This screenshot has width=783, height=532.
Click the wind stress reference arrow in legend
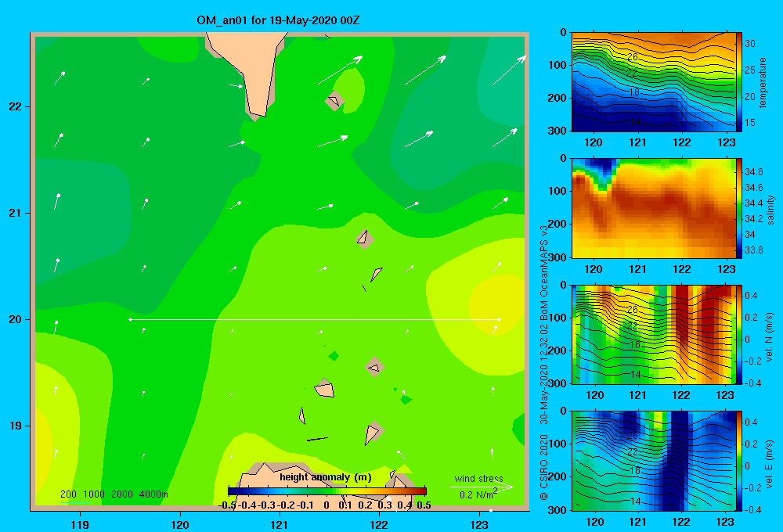point(481,487)
